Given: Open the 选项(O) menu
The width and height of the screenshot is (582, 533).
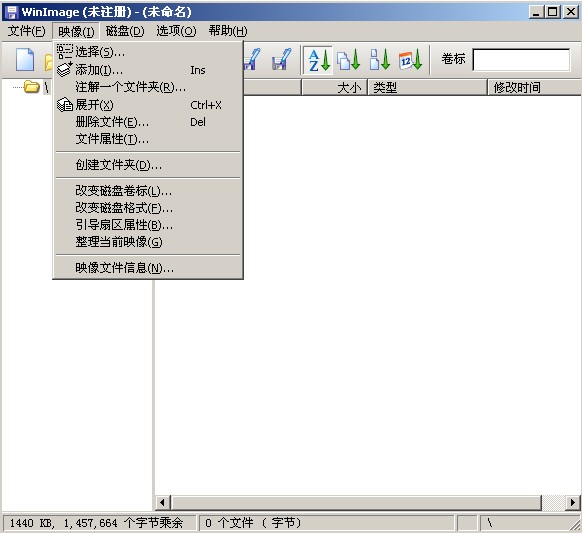Looking at the screenshot, I should coord(176,31).
